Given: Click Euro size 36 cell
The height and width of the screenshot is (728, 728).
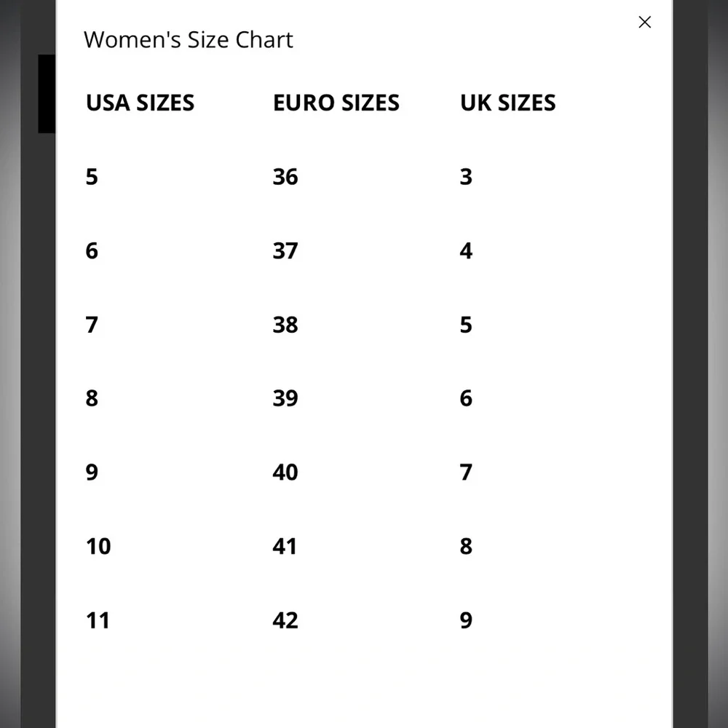Looking at the screenshot, I should 285,177.
